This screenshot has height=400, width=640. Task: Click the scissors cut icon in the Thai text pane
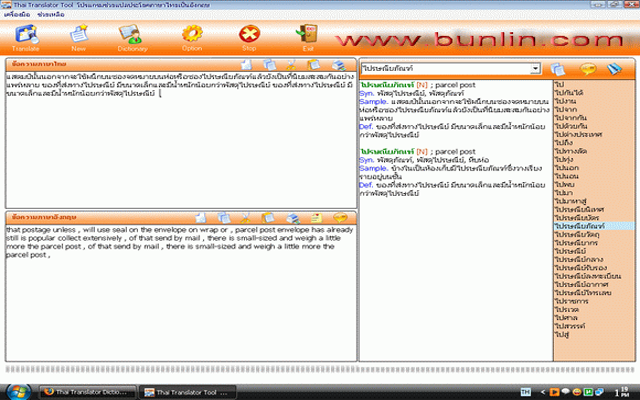291,65
